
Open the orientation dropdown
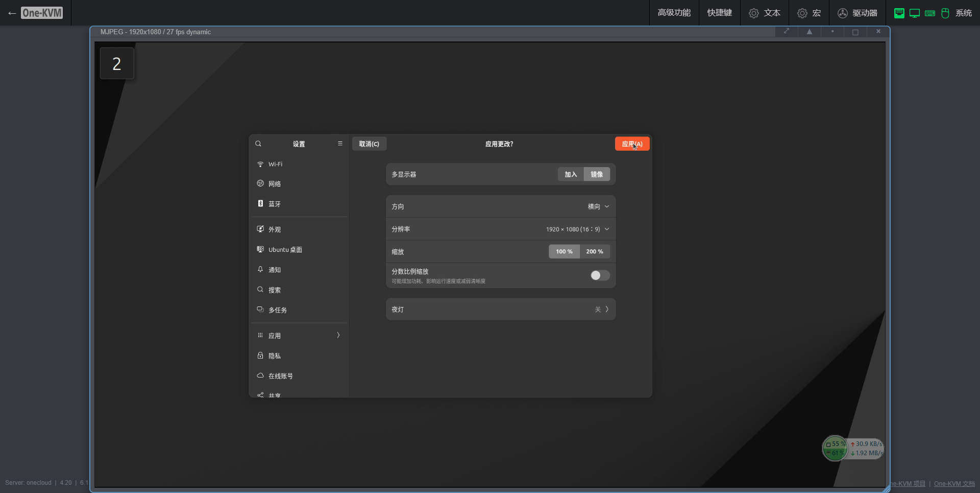(x=598, y=206)
